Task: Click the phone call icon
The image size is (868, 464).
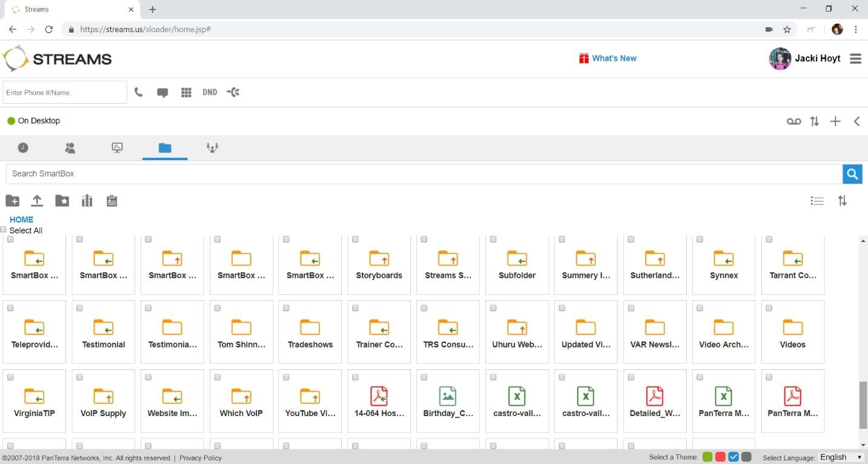Action: click(x=139, y=92)
